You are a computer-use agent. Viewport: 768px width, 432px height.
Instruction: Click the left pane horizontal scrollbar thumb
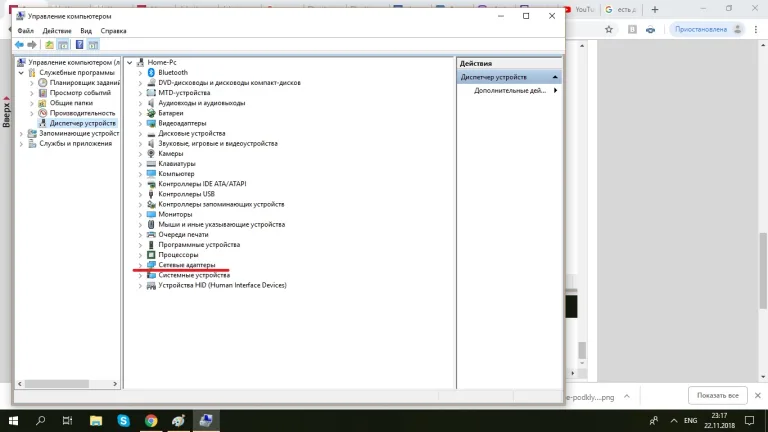tap(57, 384)
